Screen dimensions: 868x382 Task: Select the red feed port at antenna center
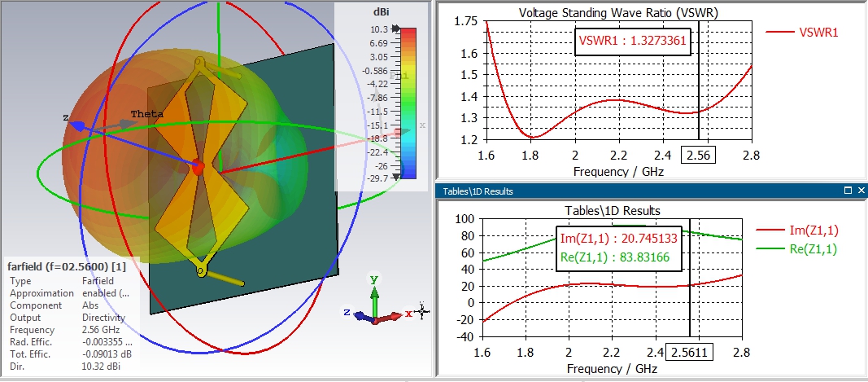coord(198,168)
